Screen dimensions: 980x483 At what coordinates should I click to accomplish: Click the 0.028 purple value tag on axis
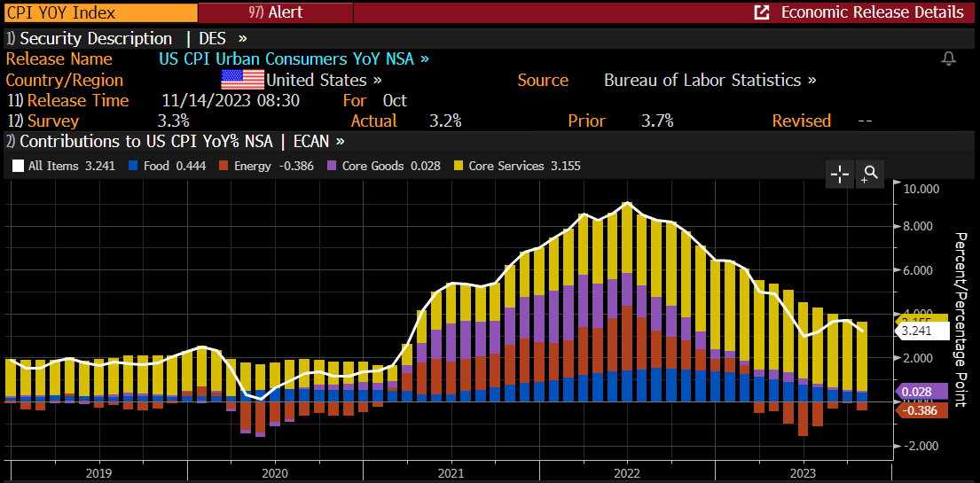921,392
